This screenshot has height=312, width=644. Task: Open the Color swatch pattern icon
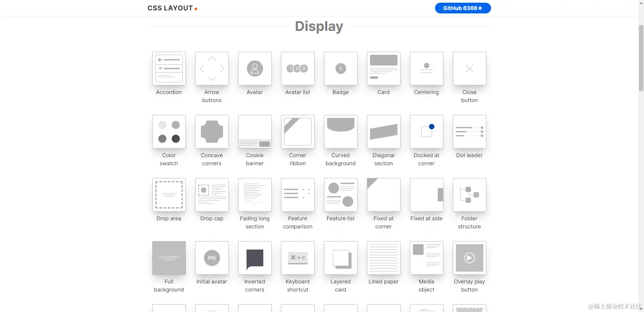pyautogui.click(x=169, y=132)
